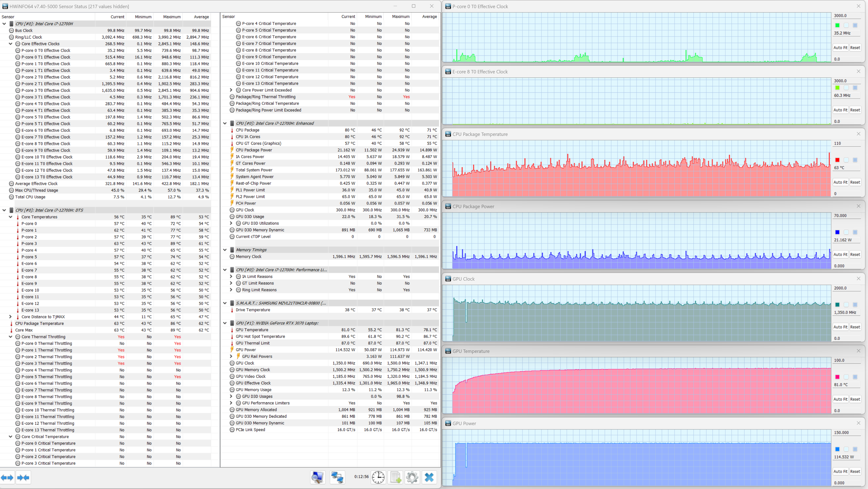Click the red color swatch in CPU Package Temperature
Image resolution: width=868 pixels, height=489 pixels.
837,160
